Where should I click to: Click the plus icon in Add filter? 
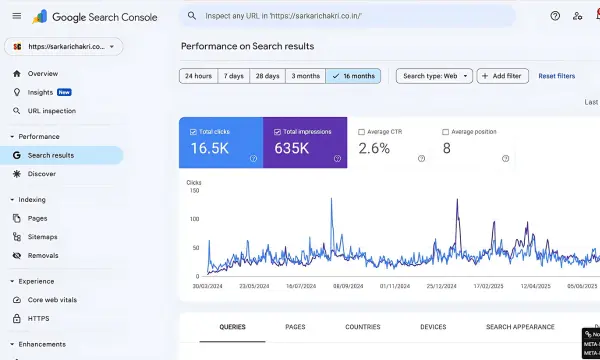click(485, 76)
